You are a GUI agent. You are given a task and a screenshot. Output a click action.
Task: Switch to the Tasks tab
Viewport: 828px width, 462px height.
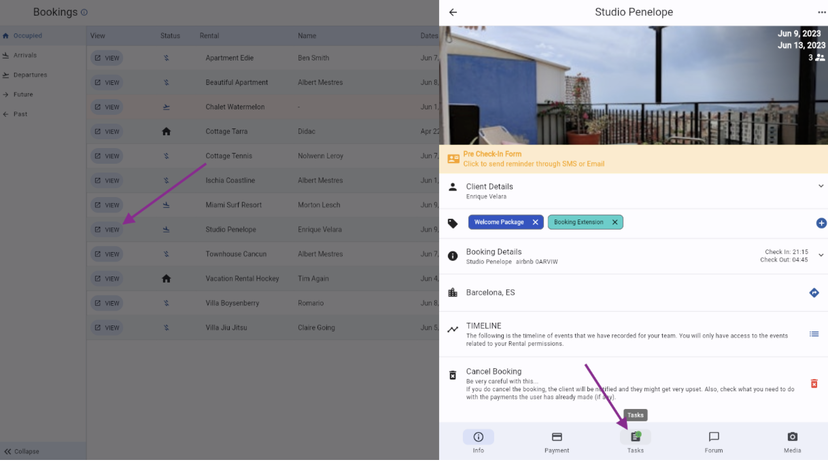[x=635, y=441]
